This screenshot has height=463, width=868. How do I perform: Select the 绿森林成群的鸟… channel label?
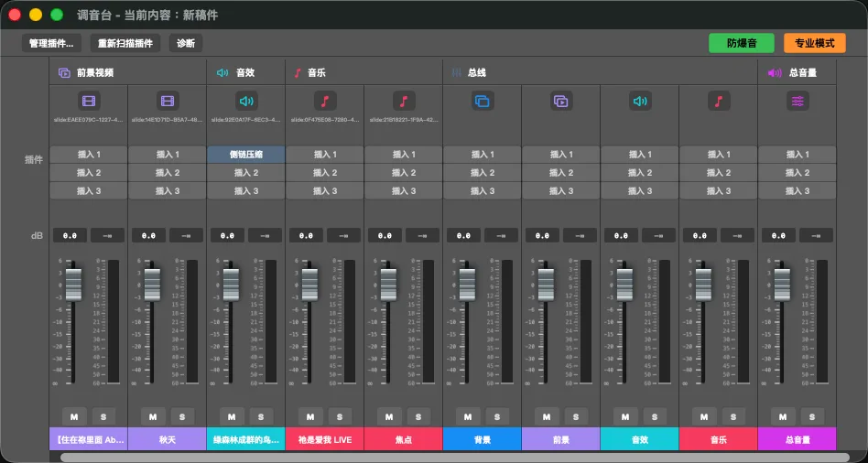tap(245, 440)
